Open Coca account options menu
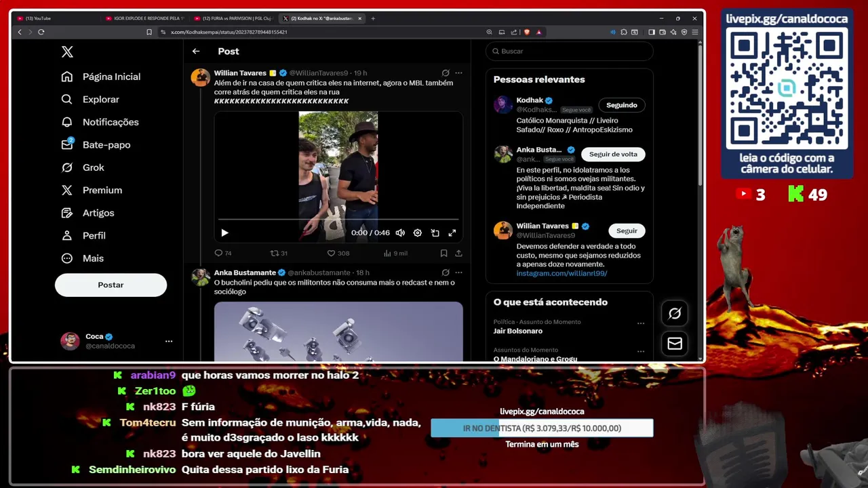This screenshot has height=488, width=868. 169,341
